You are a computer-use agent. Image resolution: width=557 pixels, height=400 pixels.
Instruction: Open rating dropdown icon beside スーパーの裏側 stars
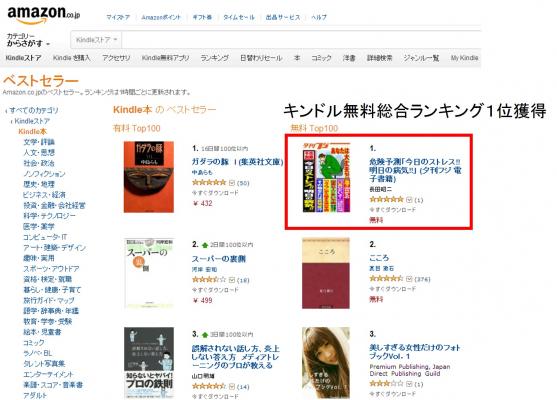click(x=232, y=280)
